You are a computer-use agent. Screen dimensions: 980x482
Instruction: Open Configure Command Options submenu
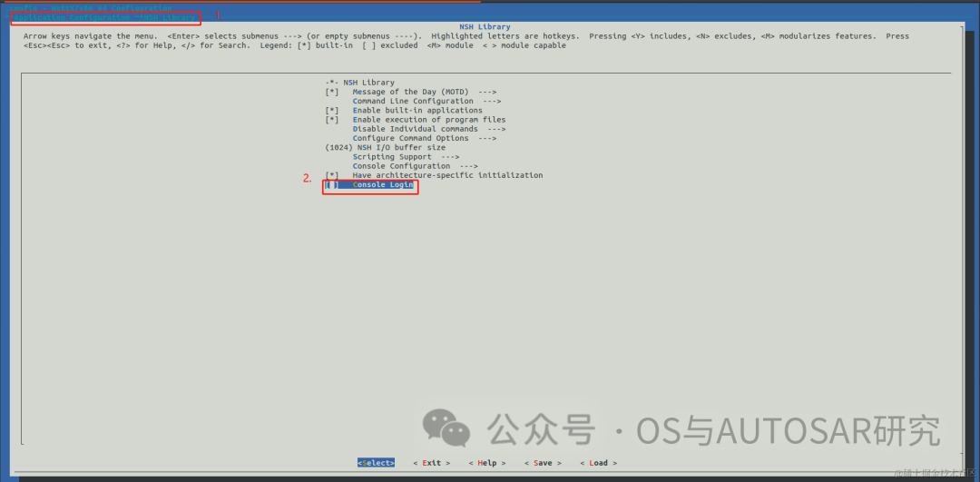tap(425, 138)
